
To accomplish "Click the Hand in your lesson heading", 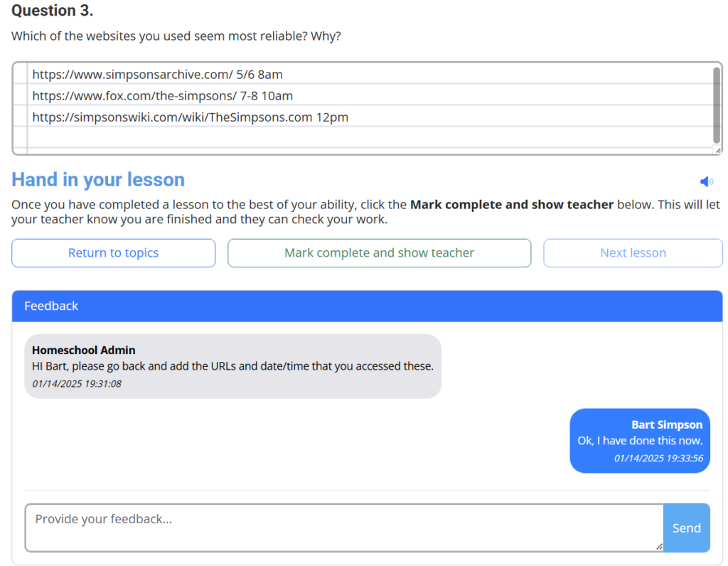I will [x=98, y=180].
